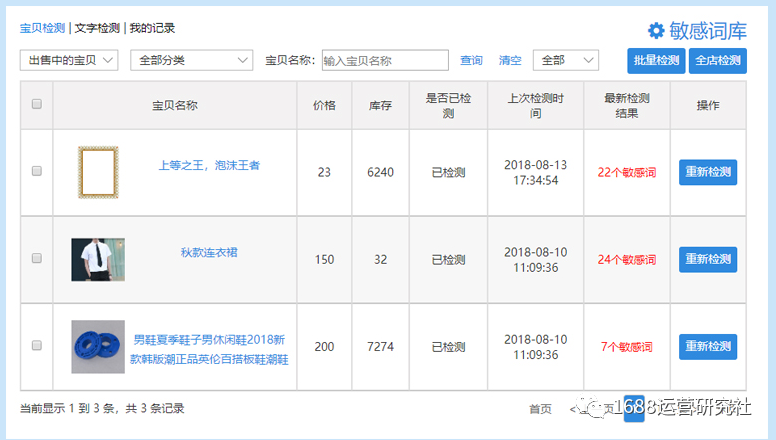The image size is (776, 440).
Task: Check the box for 男鞋夏季鞋子 row
Action: click(x=37, y=345)
